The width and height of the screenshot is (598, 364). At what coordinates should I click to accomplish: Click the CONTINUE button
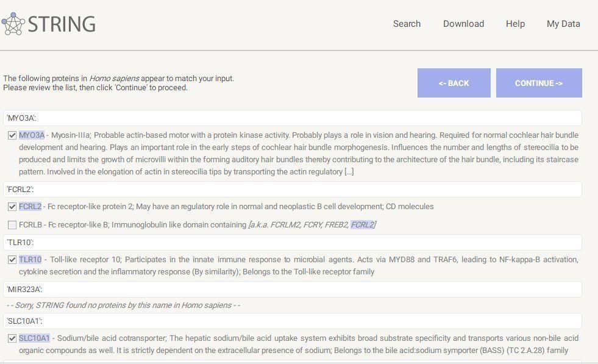pos(539,83)
